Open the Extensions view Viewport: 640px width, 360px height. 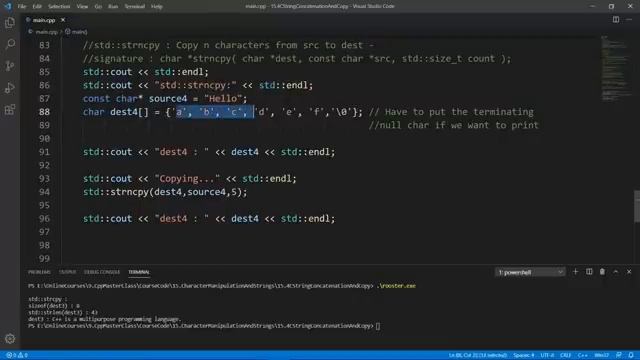point(10,109)
